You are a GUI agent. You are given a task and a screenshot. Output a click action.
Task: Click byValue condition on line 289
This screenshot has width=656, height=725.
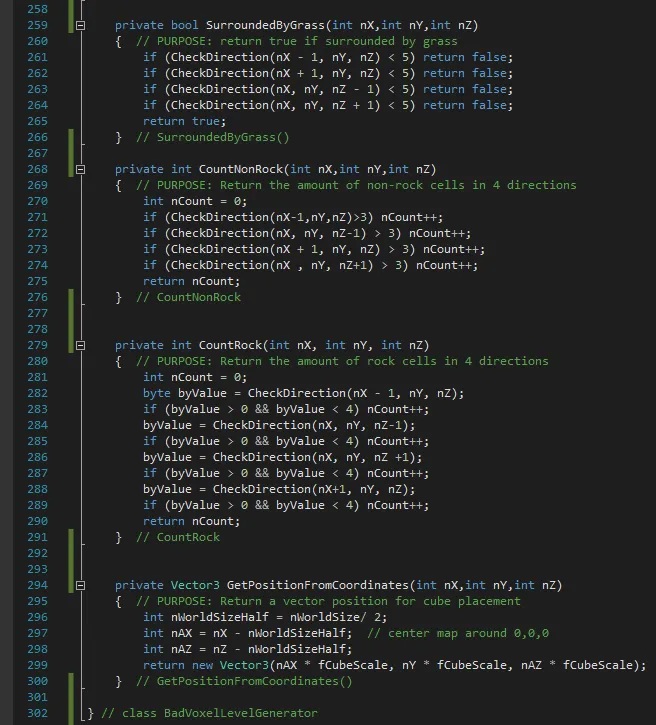tap(262, 505)
